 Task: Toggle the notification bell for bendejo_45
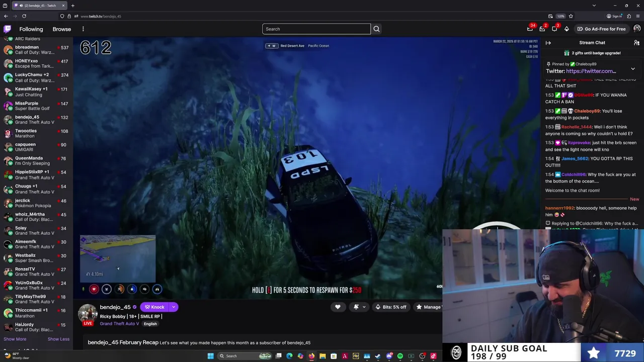pos(356,307)
